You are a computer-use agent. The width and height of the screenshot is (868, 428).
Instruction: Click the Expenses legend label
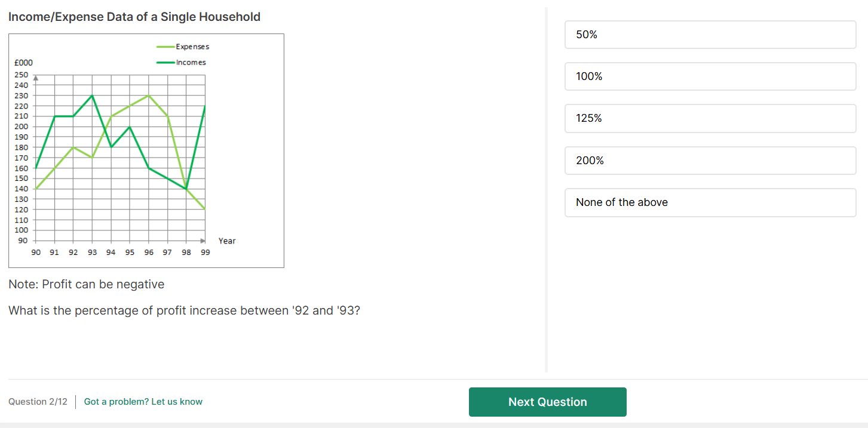(192, 47)
